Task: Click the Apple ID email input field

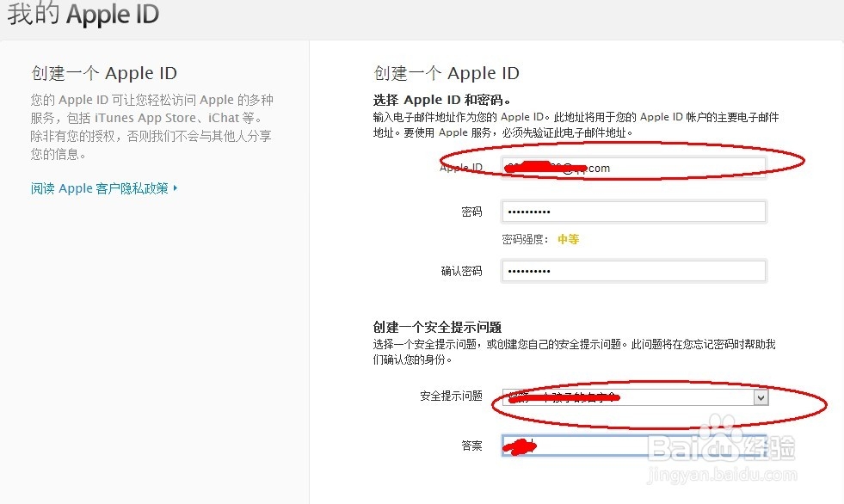Action: [633, 168]
